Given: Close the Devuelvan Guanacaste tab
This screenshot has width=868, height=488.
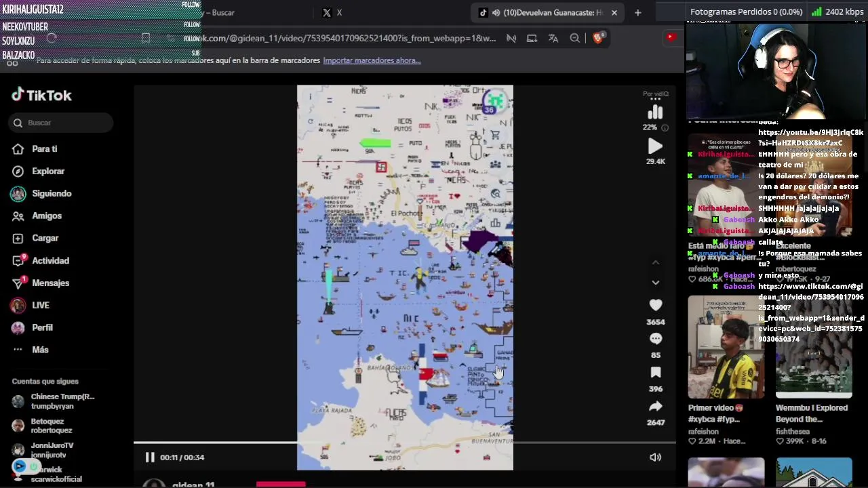Looking at the screenshot, I should pyautogui.click(x=614, y=12).
